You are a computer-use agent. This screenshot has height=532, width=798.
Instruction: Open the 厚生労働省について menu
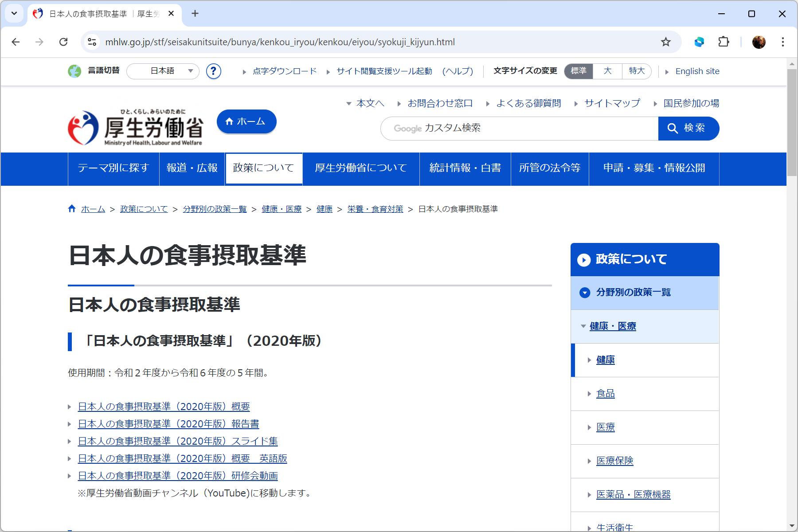point(361,168)
